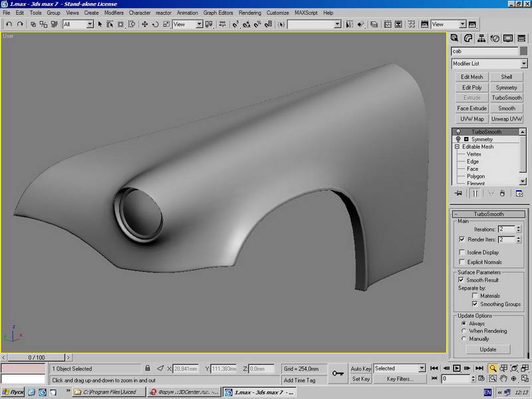Select the When Rendering radio option

click(464, 331)
